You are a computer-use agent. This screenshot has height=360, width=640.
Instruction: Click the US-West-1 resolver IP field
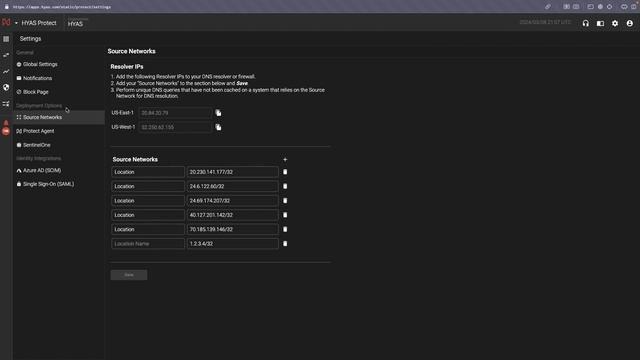click(175, 127)
